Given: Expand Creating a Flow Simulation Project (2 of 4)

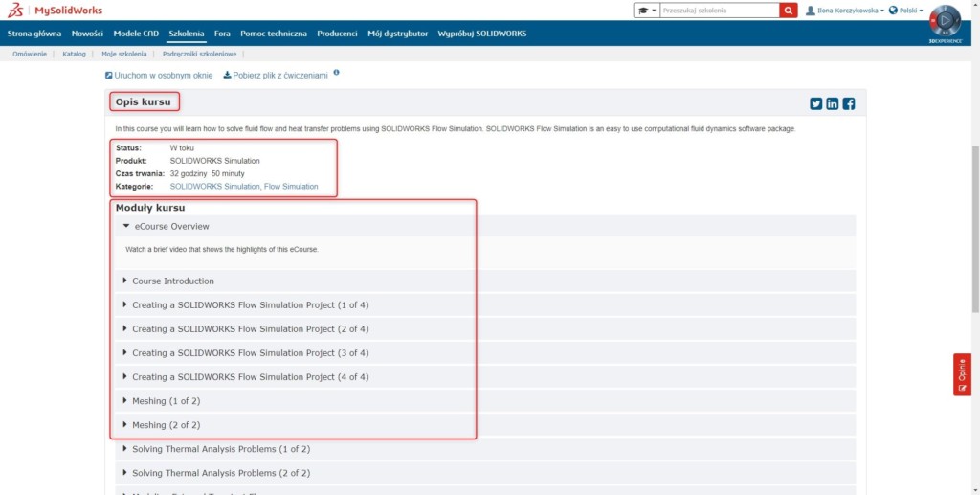Looking at the screenshot, I should [x=485, y=328].
